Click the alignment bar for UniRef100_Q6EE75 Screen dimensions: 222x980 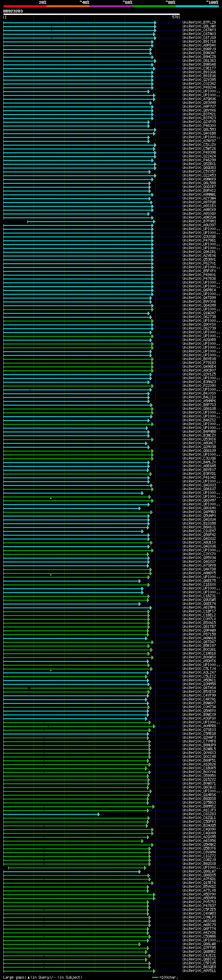[x=72, y=581]
